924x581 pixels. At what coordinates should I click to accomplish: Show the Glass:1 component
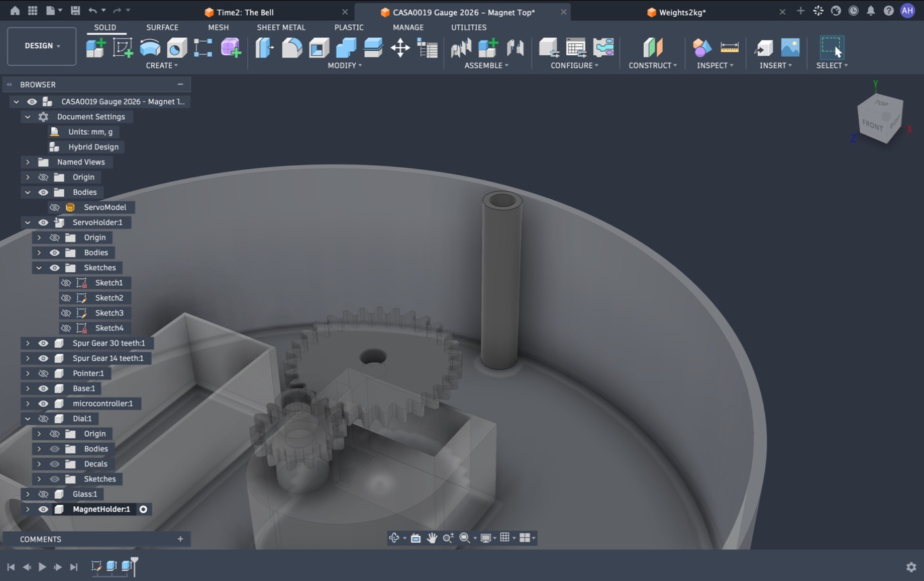pos(43,494)
